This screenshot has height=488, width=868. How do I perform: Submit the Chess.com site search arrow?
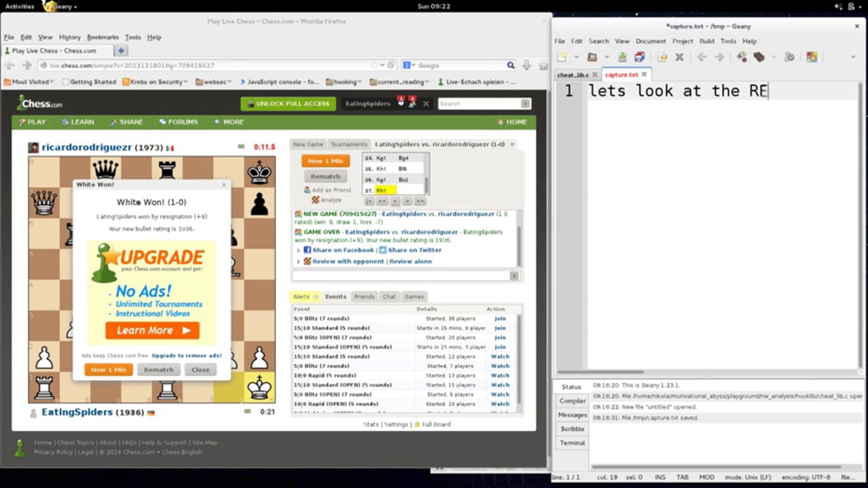526,104
